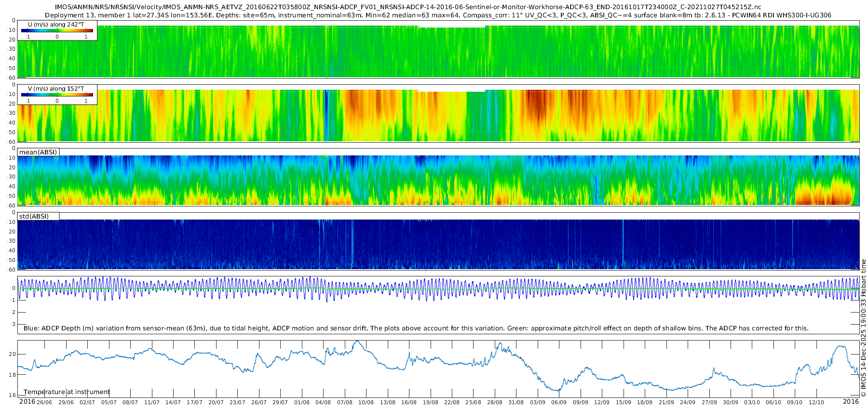Image resolution: width=868 pixels, height=410 pixels.
Task: Click the 2016 year label at right
Action: [x=851, y=401]
